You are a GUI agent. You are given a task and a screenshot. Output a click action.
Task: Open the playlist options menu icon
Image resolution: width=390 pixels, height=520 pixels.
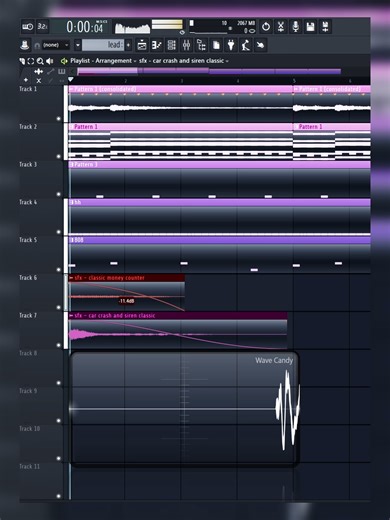(22, 61)
